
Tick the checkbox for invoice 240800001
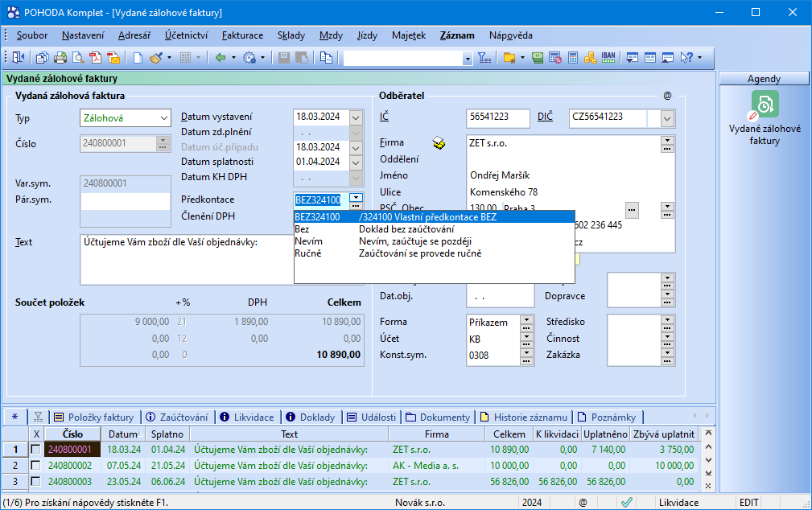[x=35, y=450]
